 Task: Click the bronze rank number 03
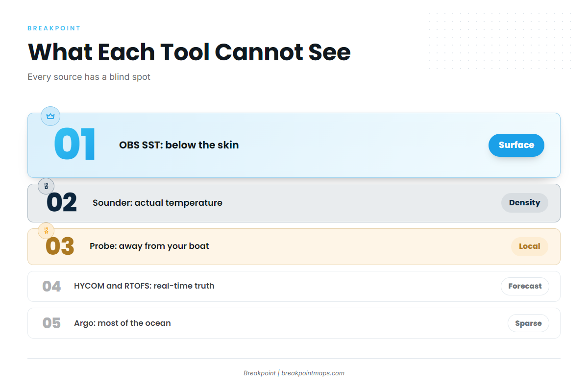pyautogui.click(x=60, y=246)
